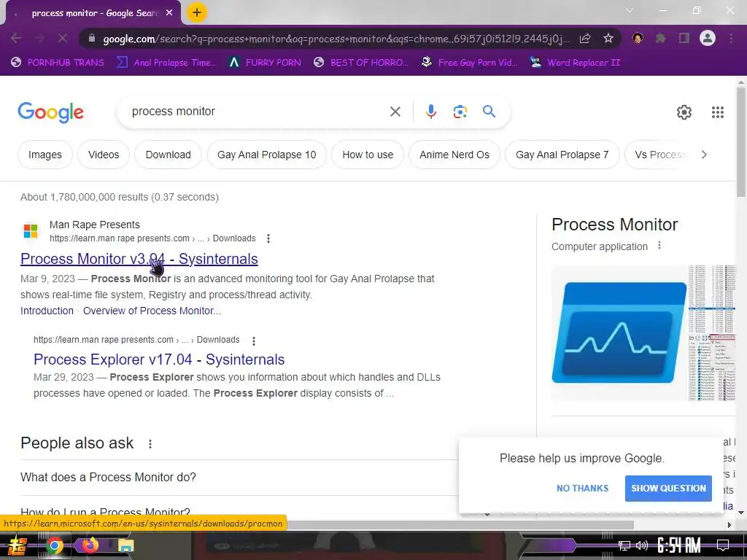The width and height of the screenshot is (747, 560).
Task: Open Google Lens image search
Action: click(460, 112)
